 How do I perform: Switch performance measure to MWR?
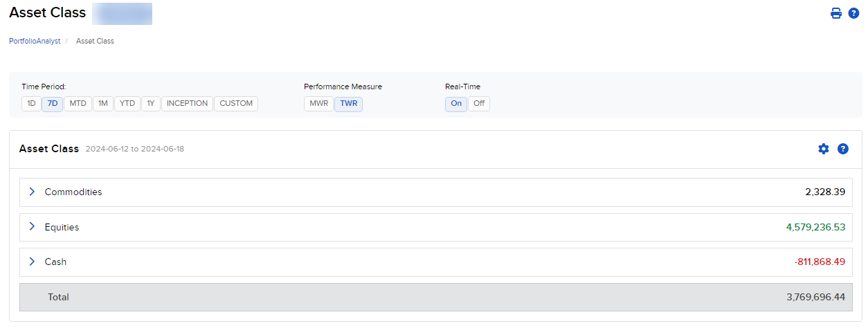(318, 104)
